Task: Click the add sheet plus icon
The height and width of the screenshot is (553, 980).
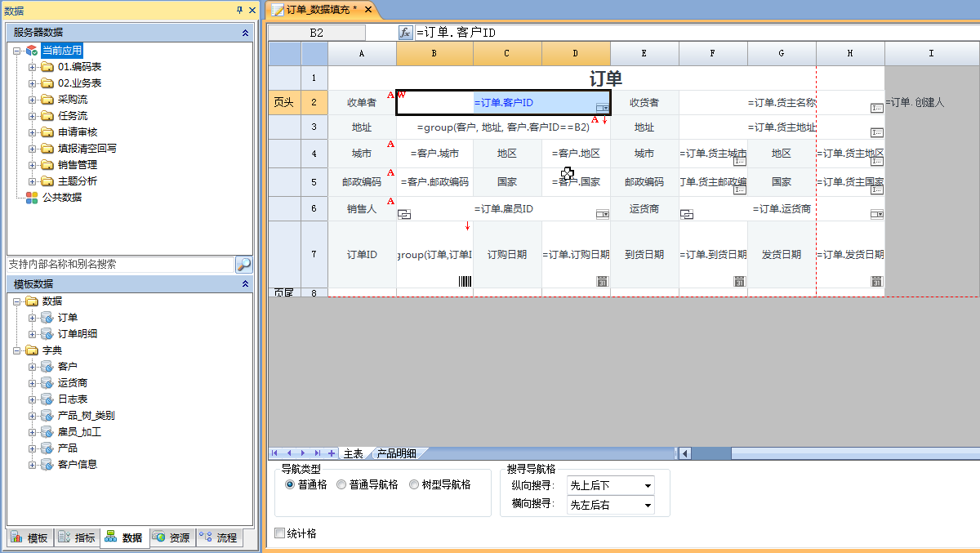Action: point(331,453)
